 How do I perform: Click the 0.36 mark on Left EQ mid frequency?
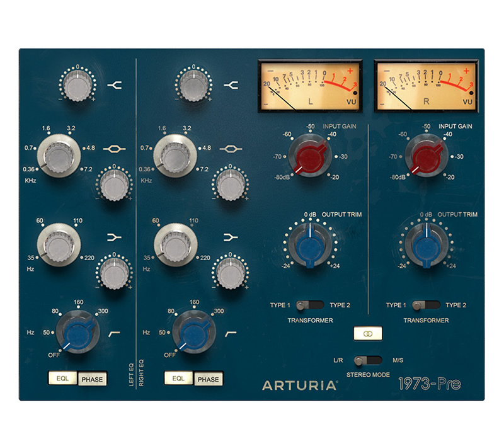coord(28,169)
